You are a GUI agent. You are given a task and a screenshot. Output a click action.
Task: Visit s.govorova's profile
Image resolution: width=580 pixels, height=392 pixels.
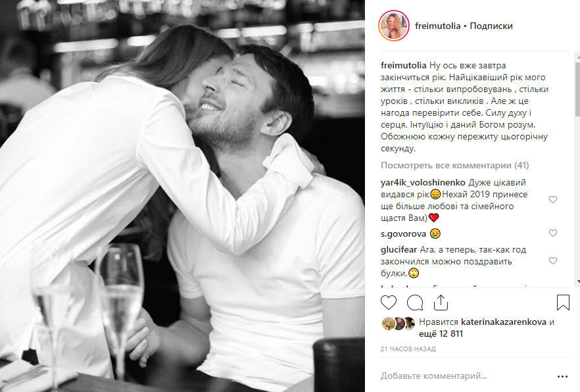[x=402, y=233]
